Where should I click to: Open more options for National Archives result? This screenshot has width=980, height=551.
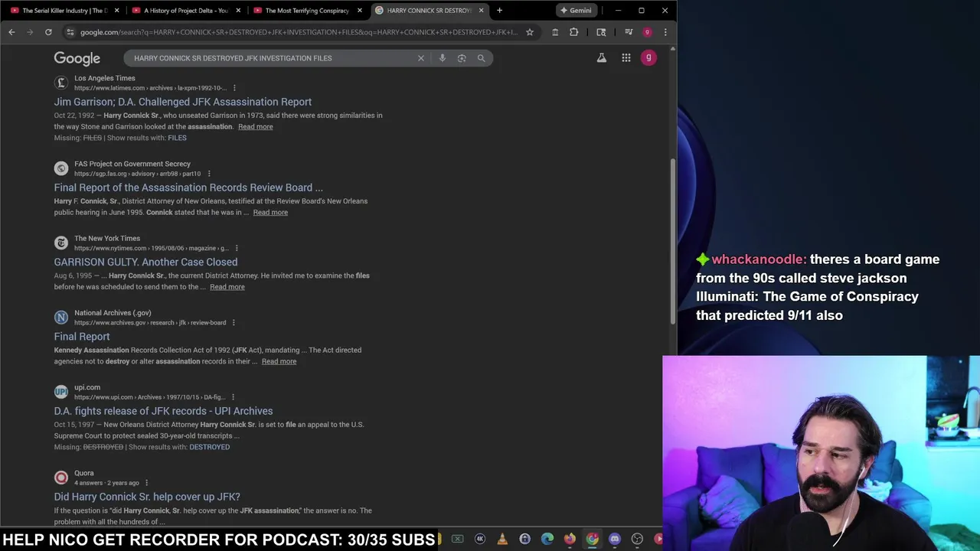coord(234,323)
